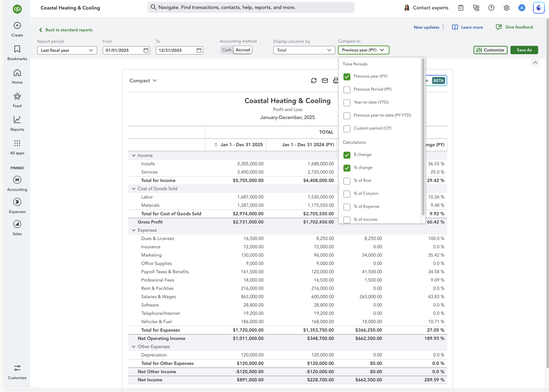Enable % of Column calculation
This screenshot has width=549, height=392.
pyautogui.click(x=347, y=194)
